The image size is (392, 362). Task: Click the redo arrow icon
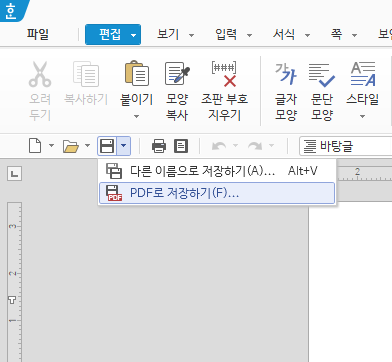(x=255, y=146)
